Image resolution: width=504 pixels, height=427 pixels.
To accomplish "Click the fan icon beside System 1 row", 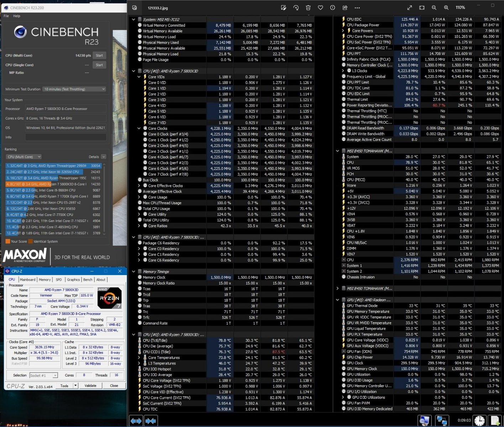I will coord(343,265).
